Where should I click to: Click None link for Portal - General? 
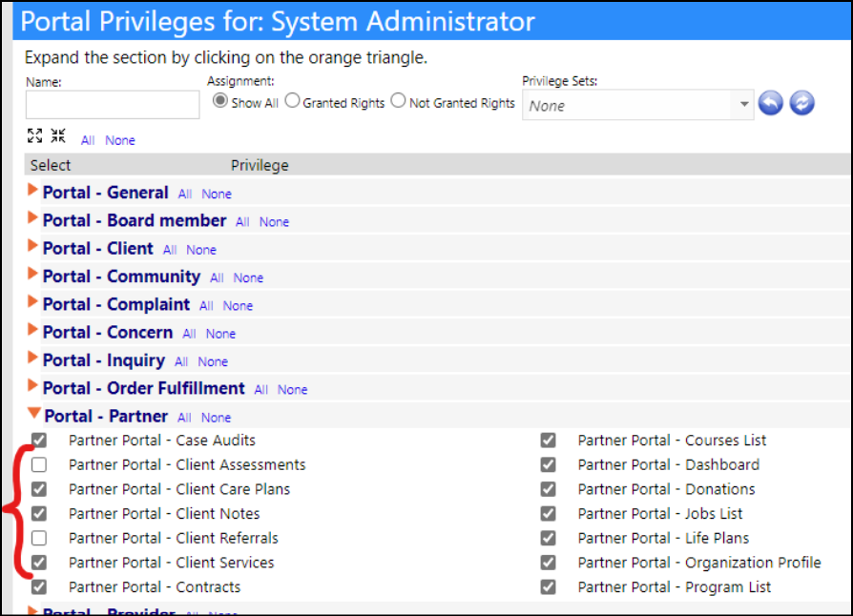click(217, 195)
